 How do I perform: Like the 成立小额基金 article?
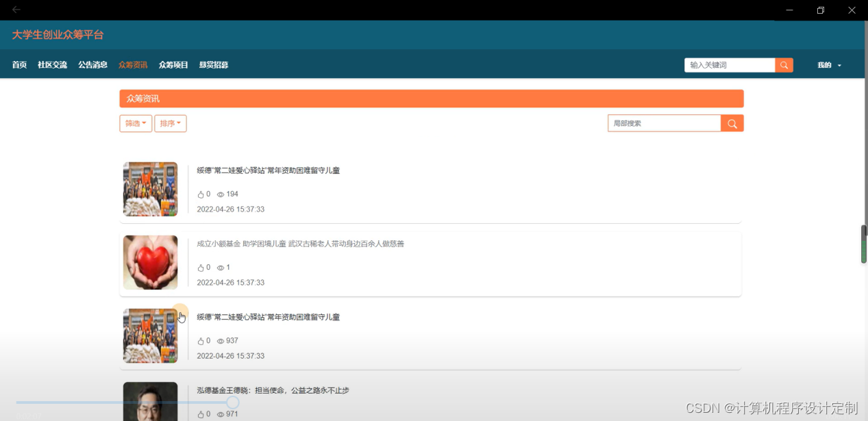pyautogui.click(x=201, y=268)
